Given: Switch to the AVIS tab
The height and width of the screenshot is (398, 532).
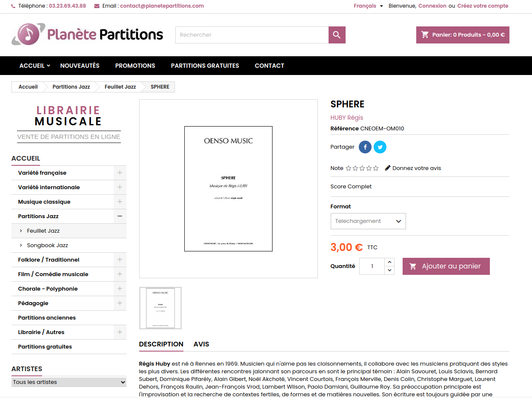Looking at the screenshot, I should point(201,344).
